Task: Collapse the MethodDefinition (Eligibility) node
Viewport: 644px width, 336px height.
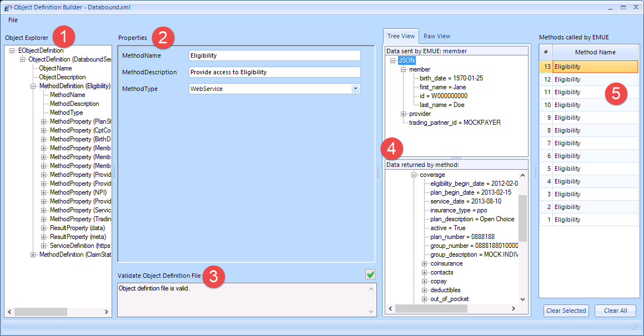Action: click(33, 86)
